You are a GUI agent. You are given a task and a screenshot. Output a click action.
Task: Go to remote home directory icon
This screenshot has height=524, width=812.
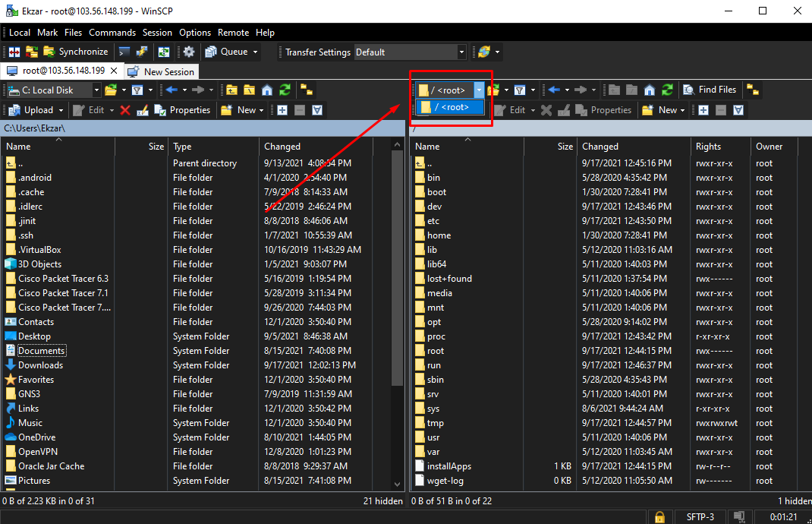point(650,90)
